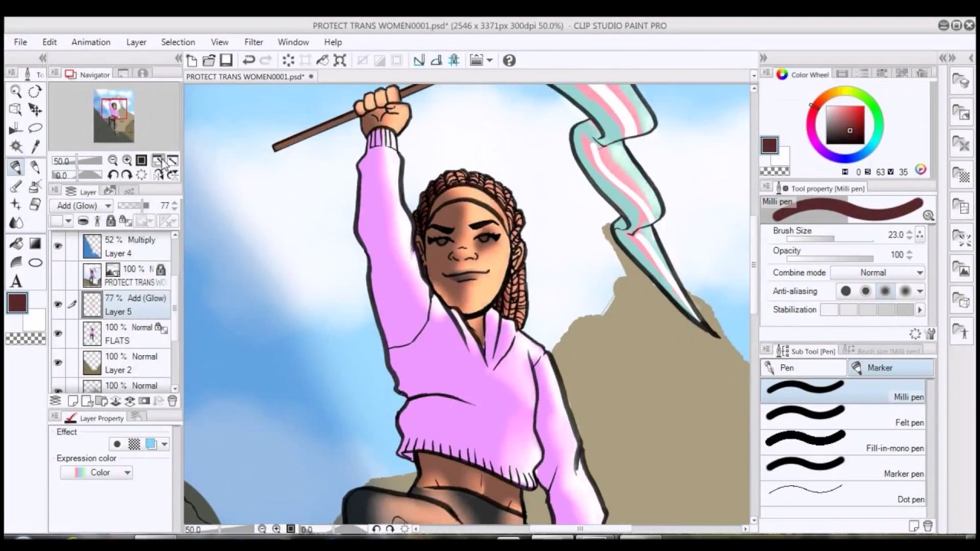Create a new file from toolbar
The width and height of the screenshot is (980, 551).
click(x=191, y=60)
